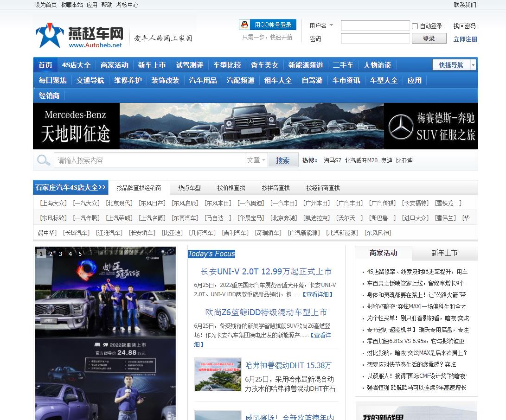506x420 pixels.
Task: Open 租车大全 in second navigation row
Action: (278, 80)
